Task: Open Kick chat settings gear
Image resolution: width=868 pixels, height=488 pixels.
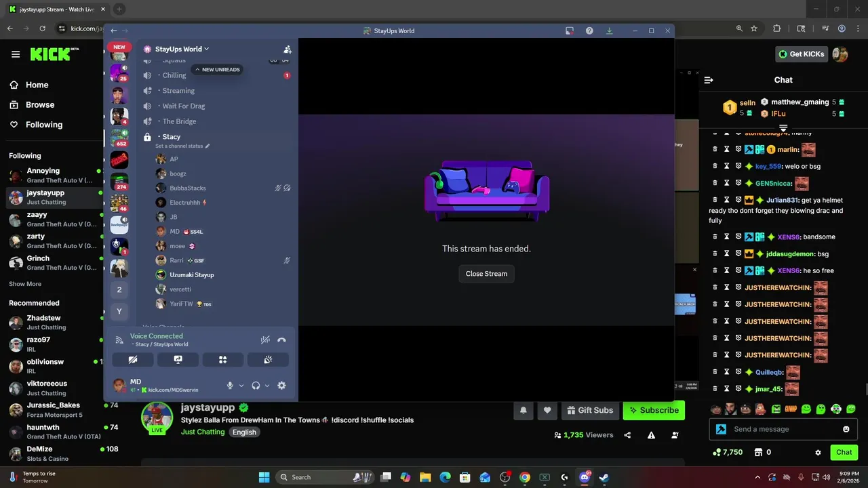Action: pyautogui.click(x=818, y=452)
